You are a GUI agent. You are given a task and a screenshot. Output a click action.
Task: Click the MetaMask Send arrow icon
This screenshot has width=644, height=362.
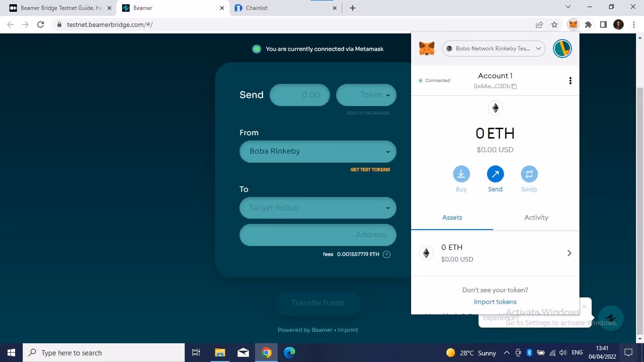click(495, 174)
